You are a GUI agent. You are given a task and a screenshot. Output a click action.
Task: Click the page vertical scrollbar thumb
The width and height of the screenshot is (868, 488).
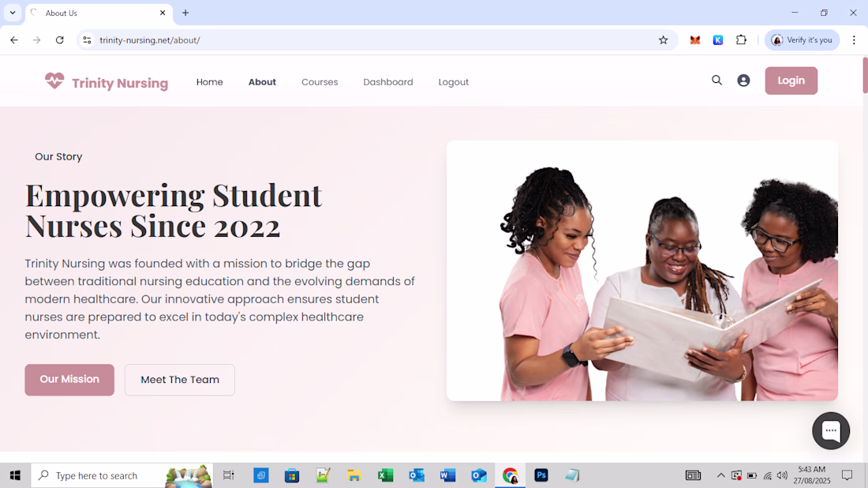click(x=865, y=74)
